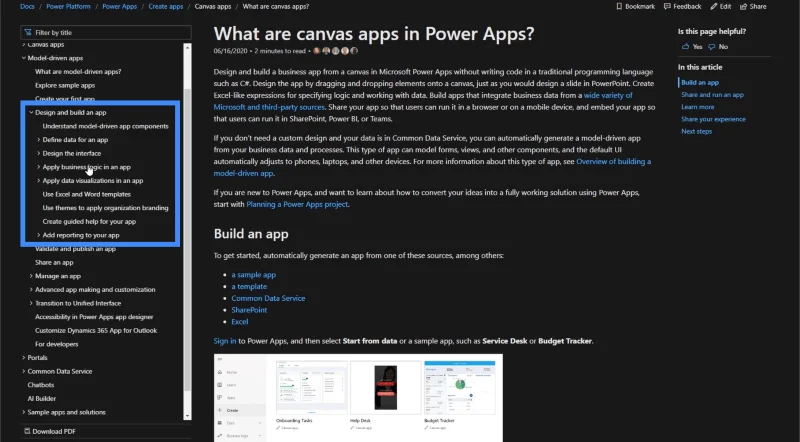Collapse Design and build an app node

[31, 112]
